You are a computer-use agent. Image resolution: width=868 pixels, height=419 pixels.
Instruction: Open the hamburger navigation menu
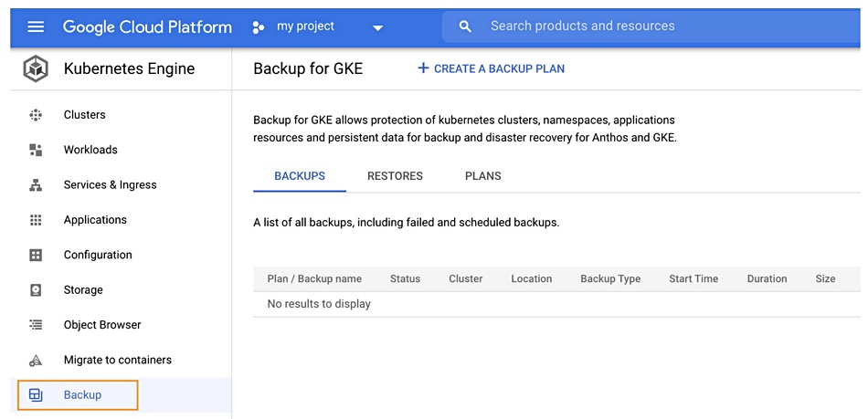click(36, 26)
